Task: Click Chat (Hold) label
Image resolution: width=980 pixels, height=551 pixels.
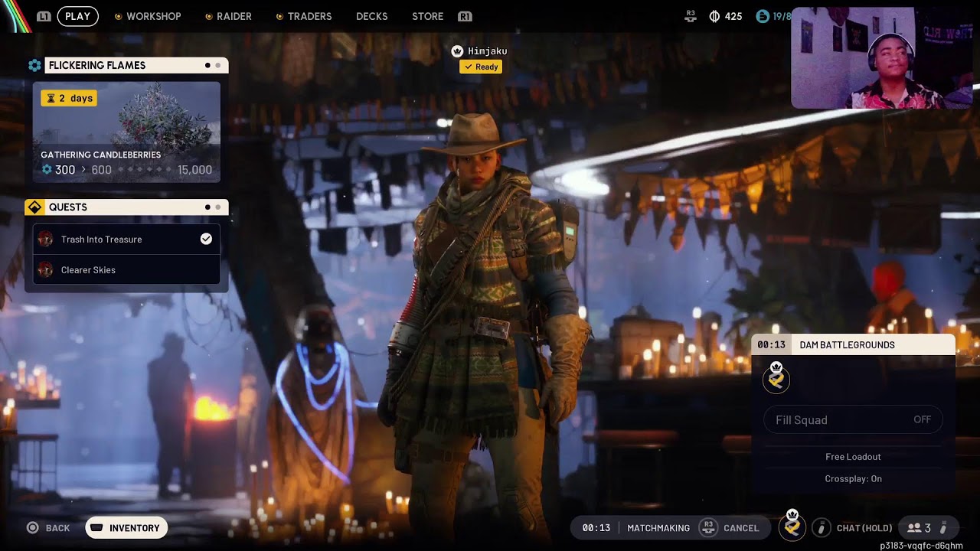Action: (864, 528)
